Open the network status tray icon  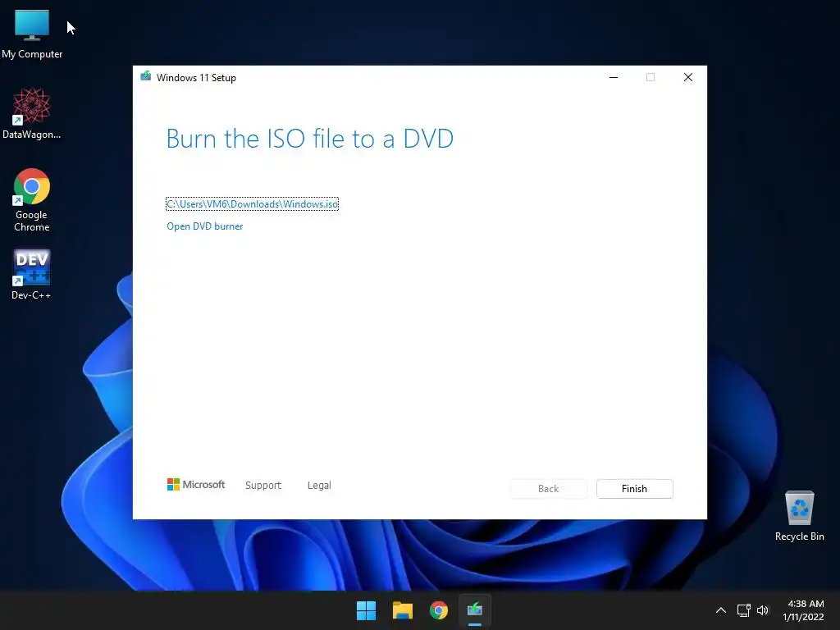click(x=743, y=610)
